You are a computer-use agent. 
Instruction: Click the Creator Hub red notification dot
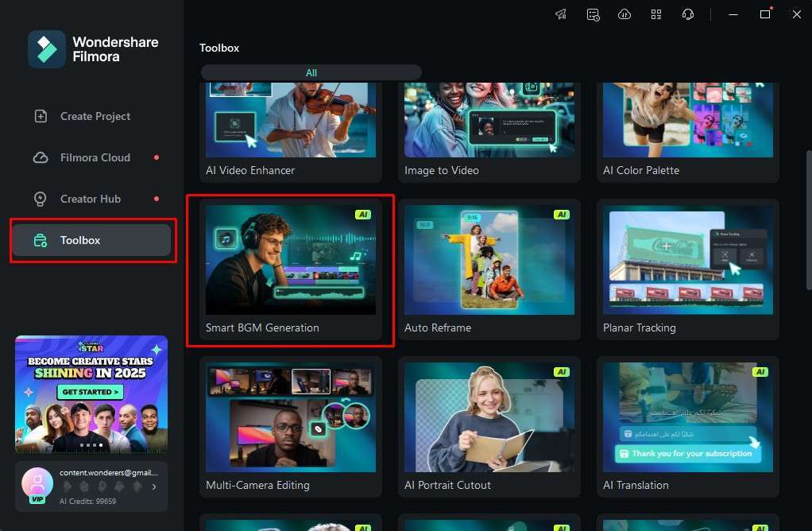click(157, 199)
